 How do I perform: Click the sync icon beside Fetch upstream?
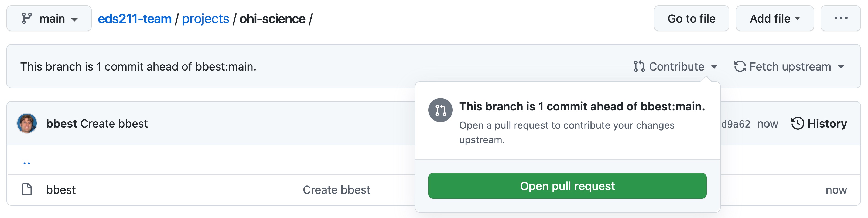(740, 66)
